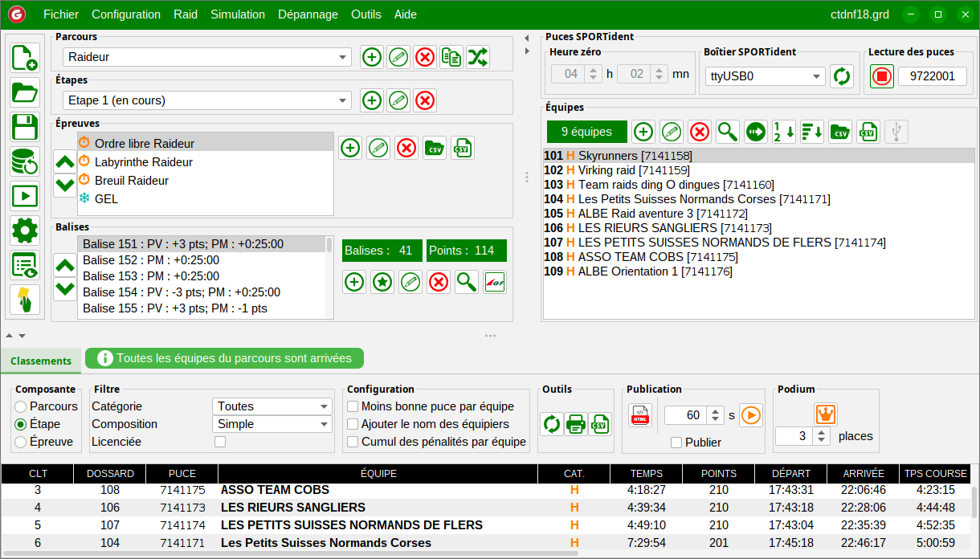The width and height of the screenshot is (980, 559).
Task: Click the HTML publication export icon
Action: (640, 415)
